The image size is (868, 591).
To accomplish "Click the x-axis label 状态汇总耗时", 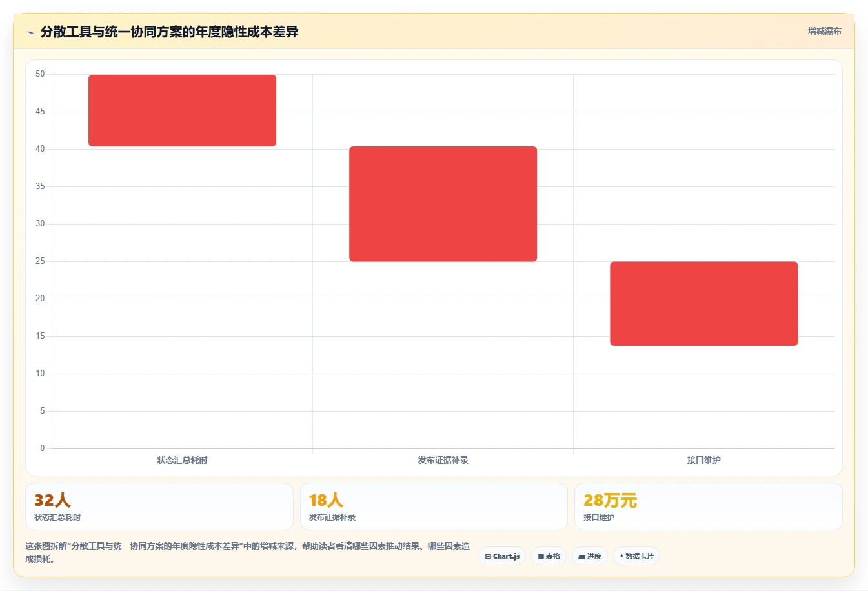I will 182,460.
